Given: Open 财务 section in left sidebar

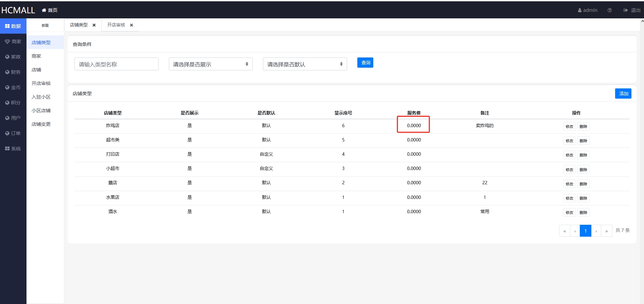Looking at the screenshot, I should click(x=13, y=72).
